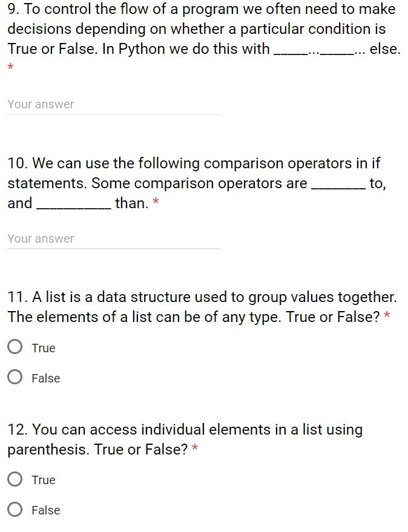Click the red asterisk ending question 12

coord(195,448)
